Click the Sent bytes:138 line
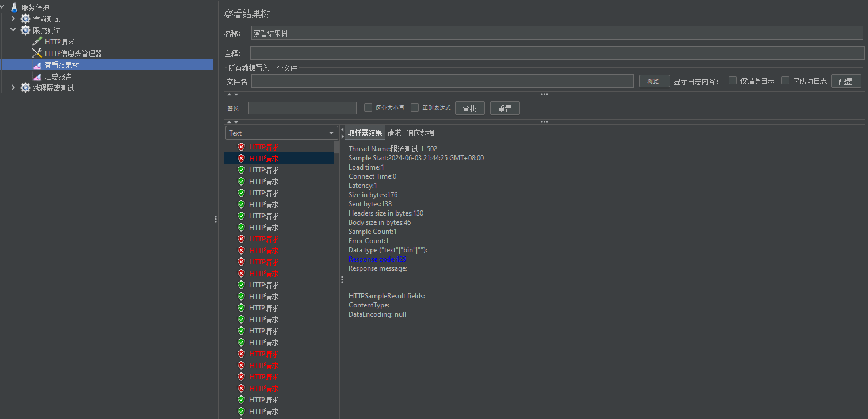 coord(370,204)
